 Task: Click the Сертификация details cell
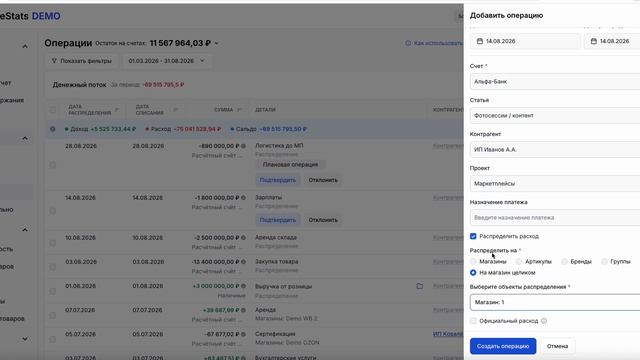coord(275,334)
